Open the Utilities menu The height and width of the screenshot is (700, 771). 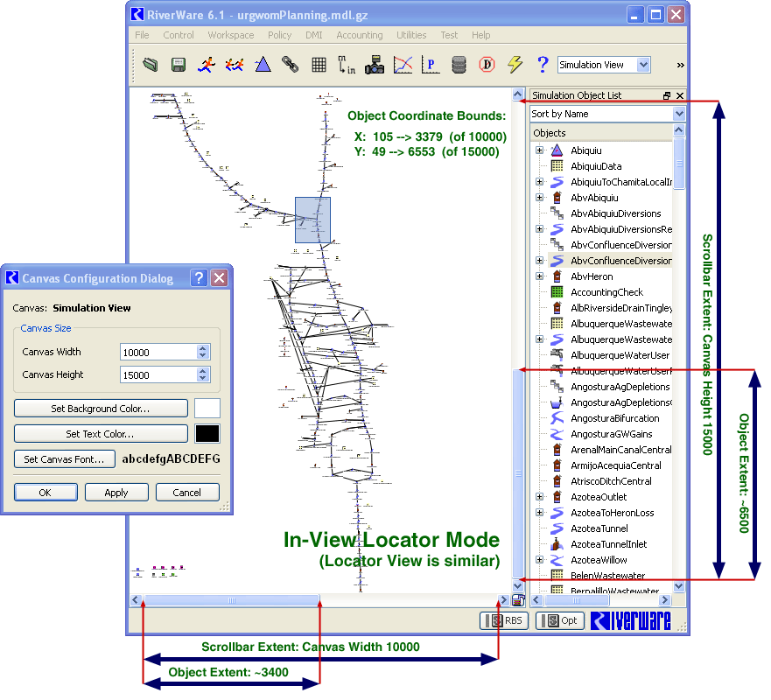point(411,35)
